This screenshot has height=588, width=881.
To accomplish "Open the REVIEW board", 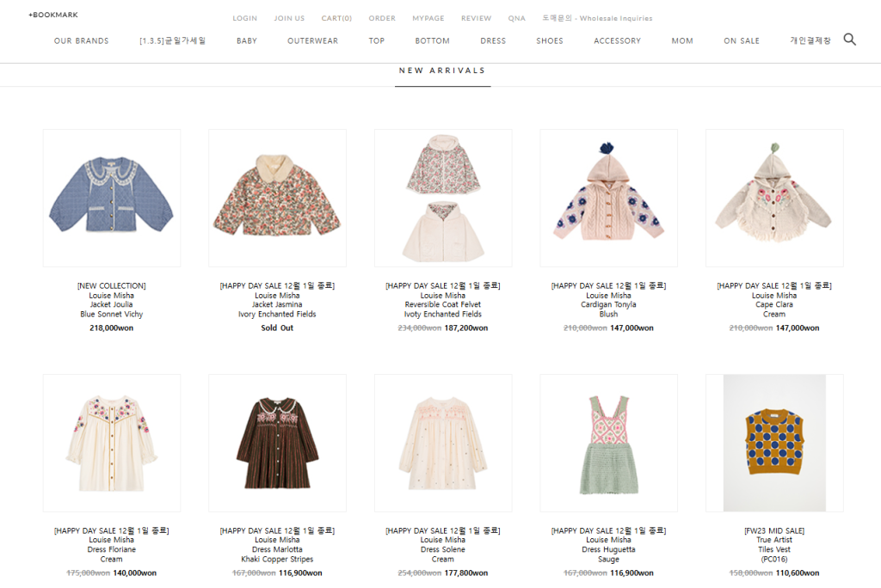I will tap(476, 18).
